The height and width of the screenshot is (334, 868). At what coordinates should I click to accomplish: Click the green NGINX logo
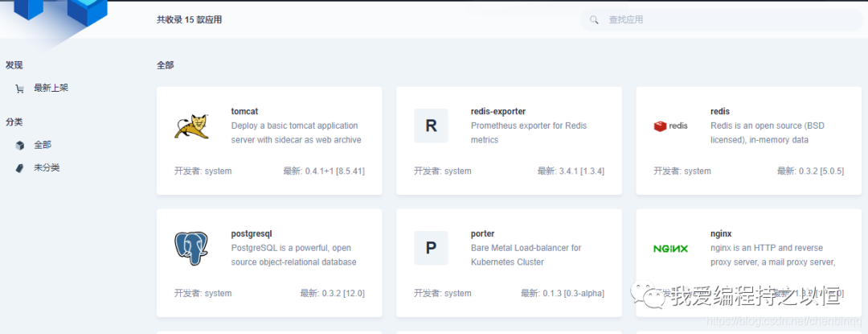tap(670, 249)
